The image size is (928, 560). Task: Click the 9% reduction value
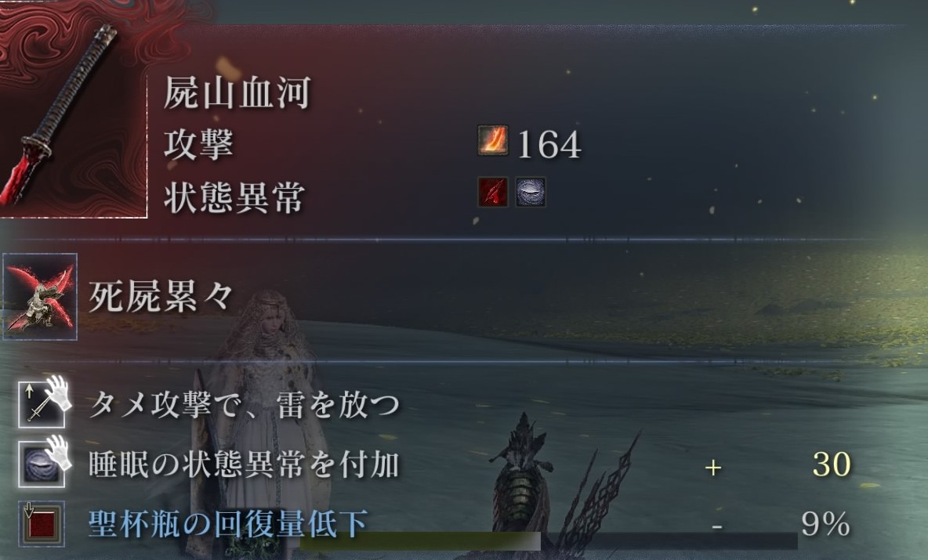tap(825, 524)
